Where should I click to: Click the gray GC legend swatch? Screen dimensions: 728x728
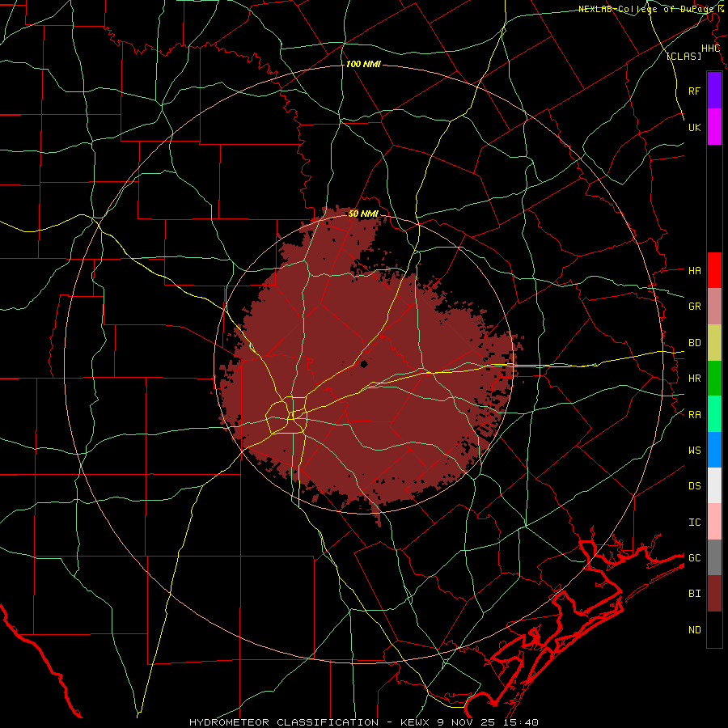[x=714, y=557]
